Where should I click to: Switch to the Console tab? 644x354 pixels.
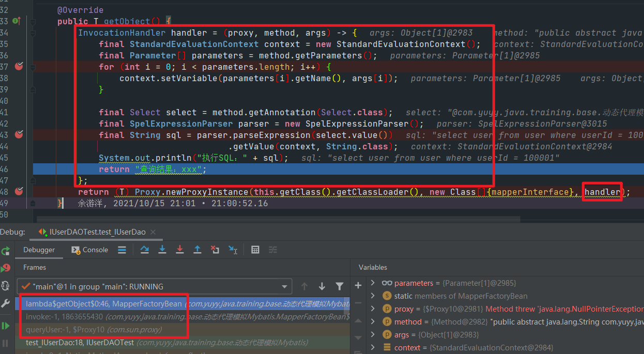pos(89,250)
